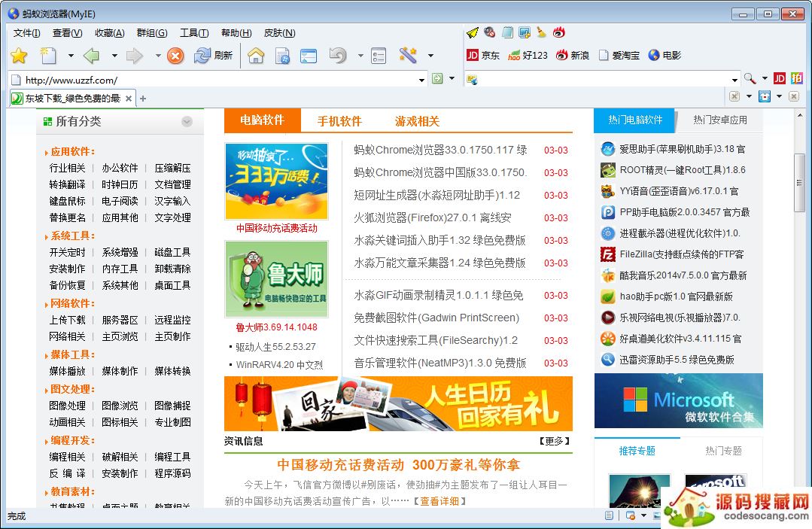This screenshot has width=812, height=529.
Task: Click the blue shirt skin icon
Action: point(765,96)
